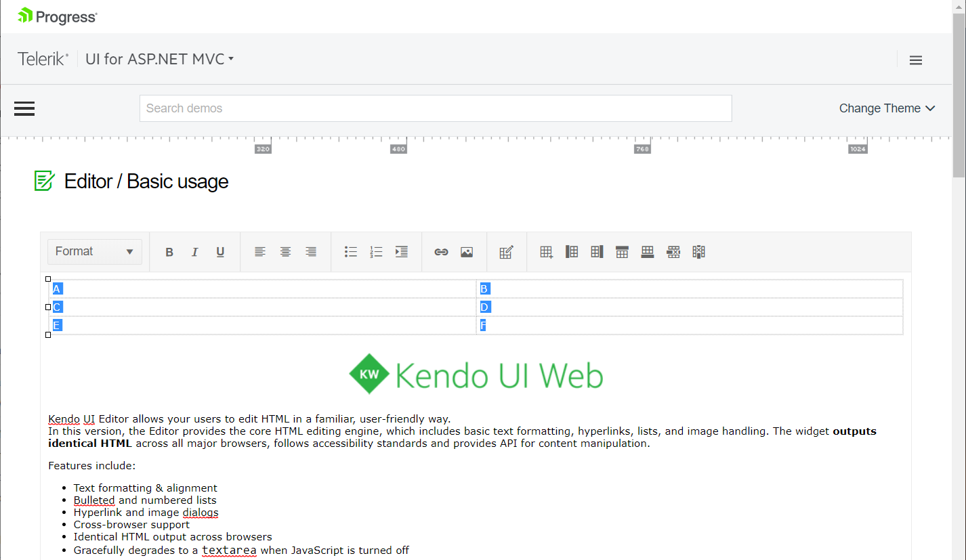Open the Format dropdown
The image size is (966, 560).
tap(95, 251)
